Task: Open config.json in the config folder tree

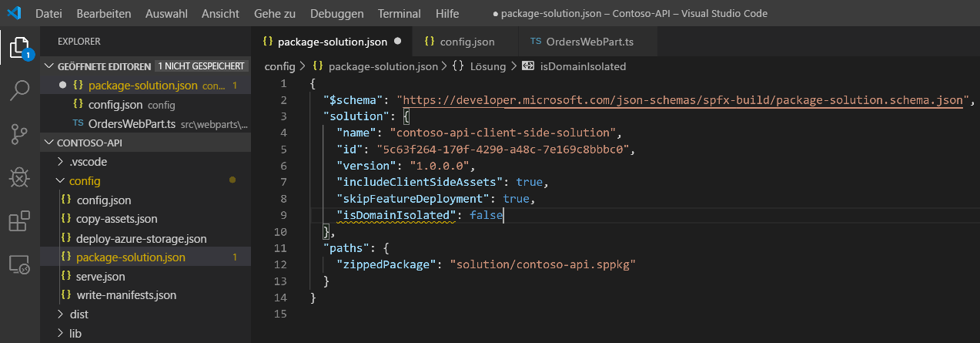Action: click(145, 200)
